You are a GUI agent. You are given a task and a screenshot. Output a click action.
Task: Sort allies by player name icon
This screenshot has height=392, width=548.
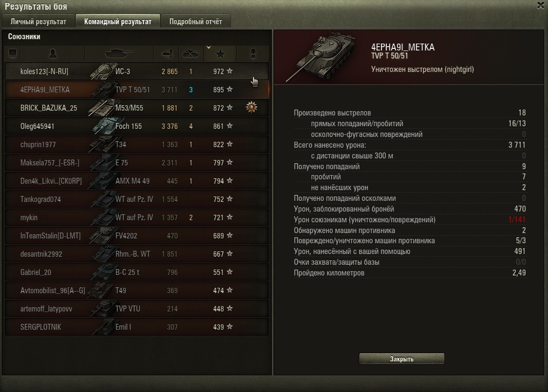coord(53,54)
